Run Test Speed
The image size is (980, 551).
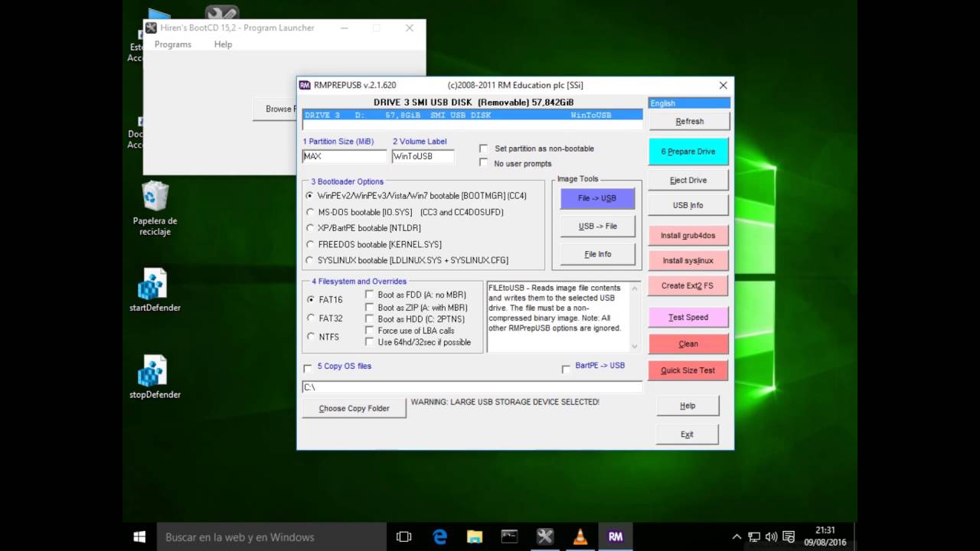coord(688,317)
